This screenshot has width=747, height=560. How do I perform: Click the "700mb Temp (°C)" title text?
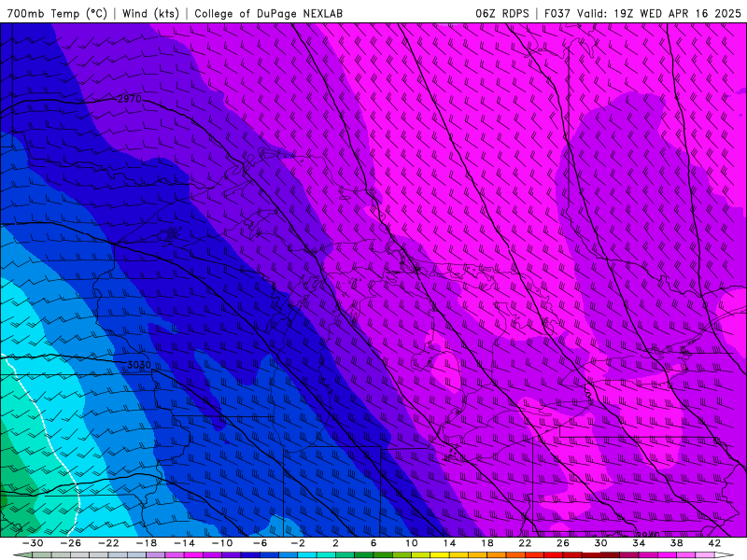(x=57, y=14)
